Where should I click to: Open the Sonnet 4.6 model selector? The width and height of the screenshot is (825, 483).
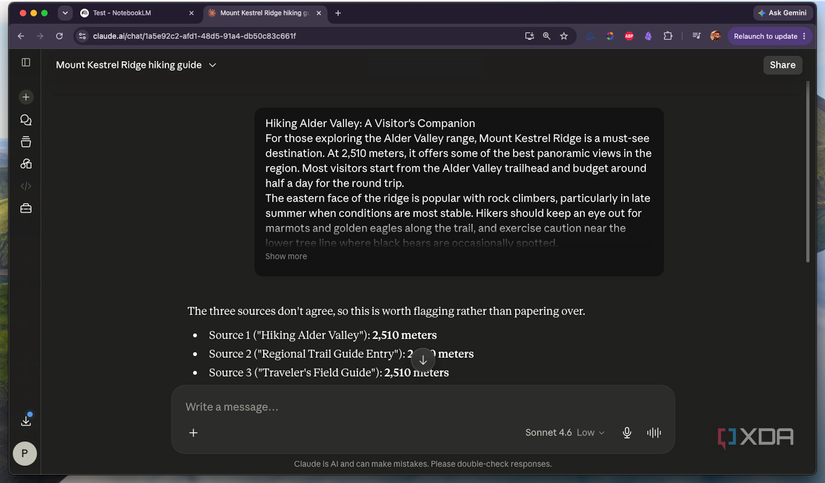[565, 432]
